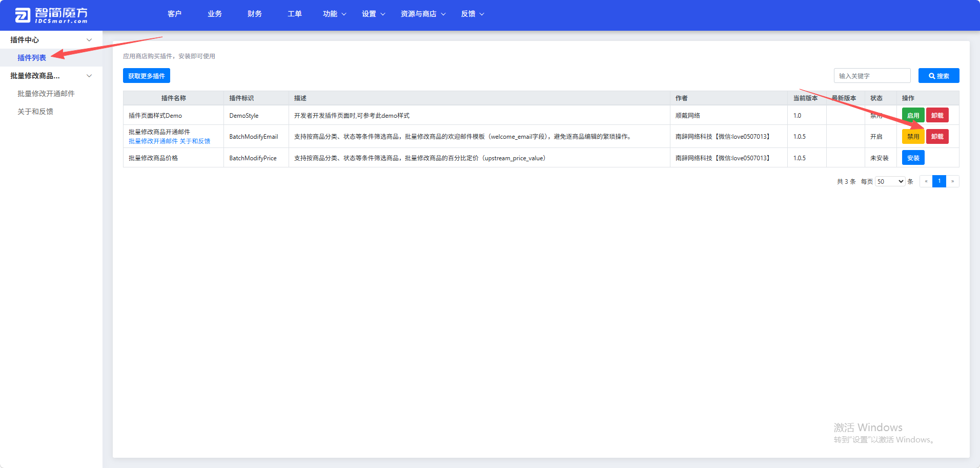Collapse the 批量修改商品... sidebar section
Screen dimensions: 980x468
pyautogui.click(x=51, y=75)
